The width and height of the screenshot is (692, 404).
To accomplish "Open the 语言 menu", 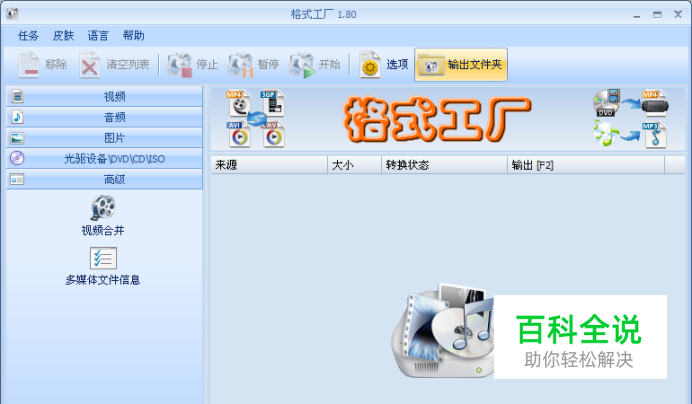I will [98, 36].
